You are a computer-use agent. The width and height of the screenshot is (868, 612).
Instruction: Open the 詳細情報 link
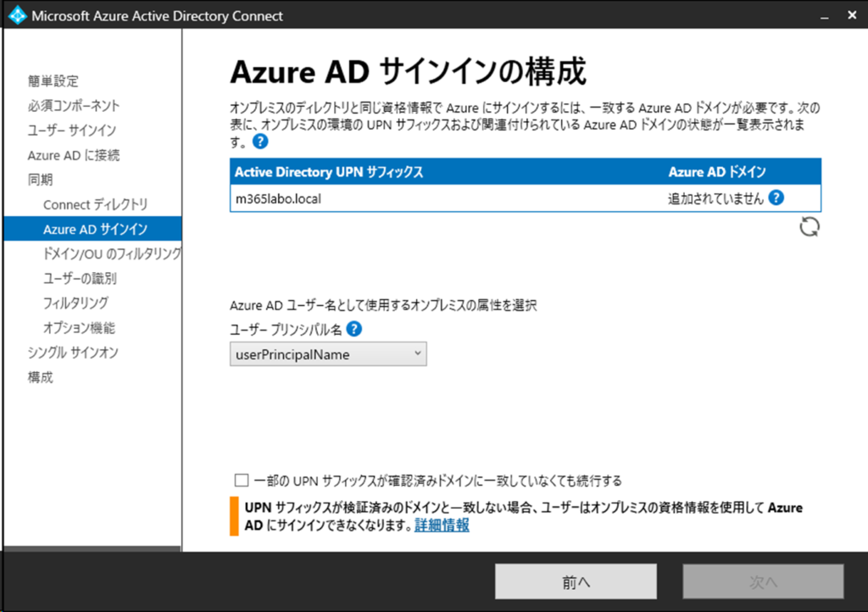click(442, 525)
